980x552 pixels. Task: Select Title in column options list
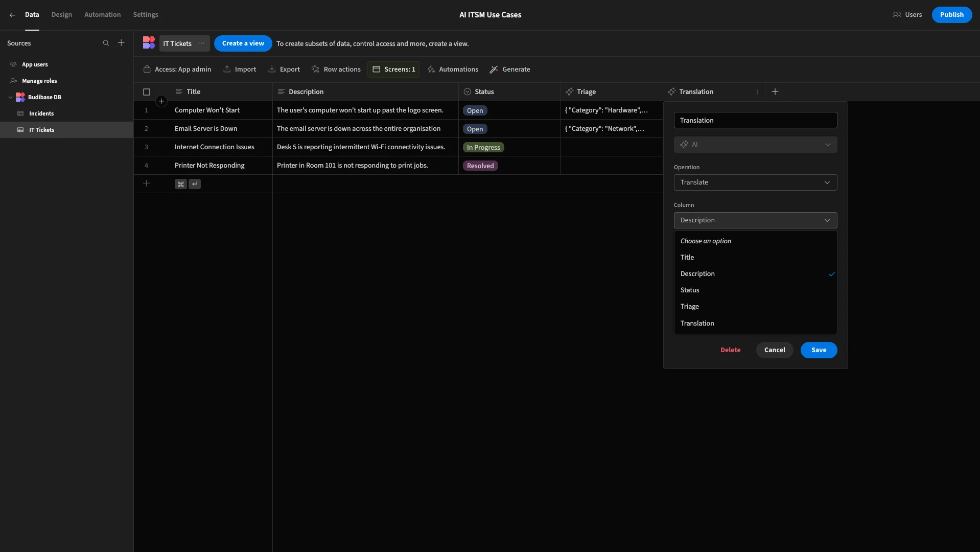click(755, 258)
